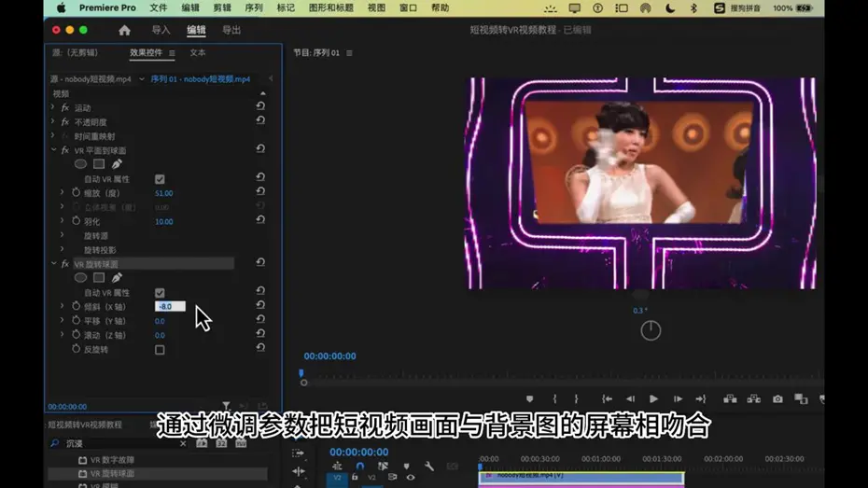The height and width of the screenshot is (488, 868).
Task: Step forward one frame
Action: (x=678, y=399)
